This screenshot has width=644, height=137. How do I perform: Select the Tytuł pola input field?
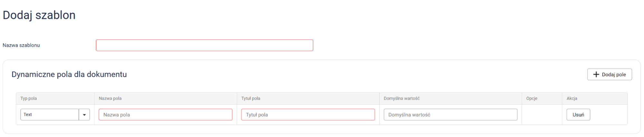[x=308, y=115]
